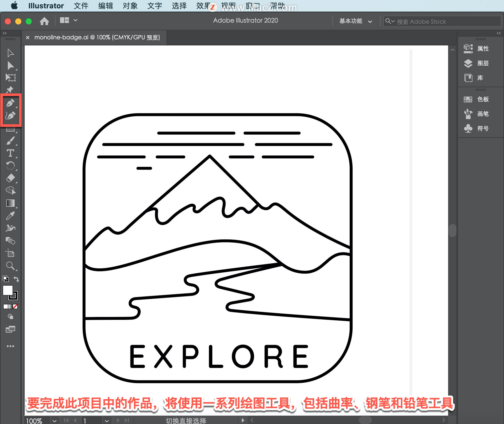Open the 文字 menu
Viewport: 504px width, 424px height.
(x=155, y=6)
